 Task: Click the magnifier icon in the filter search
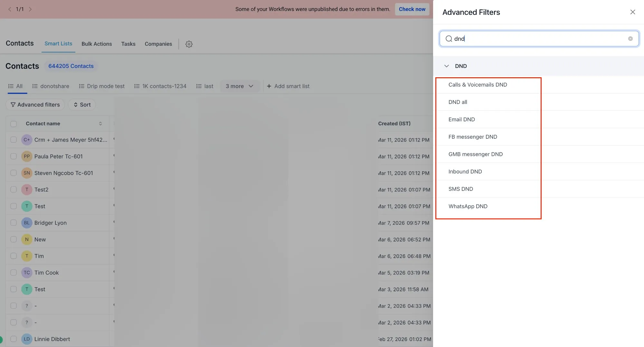pos(449,39)
